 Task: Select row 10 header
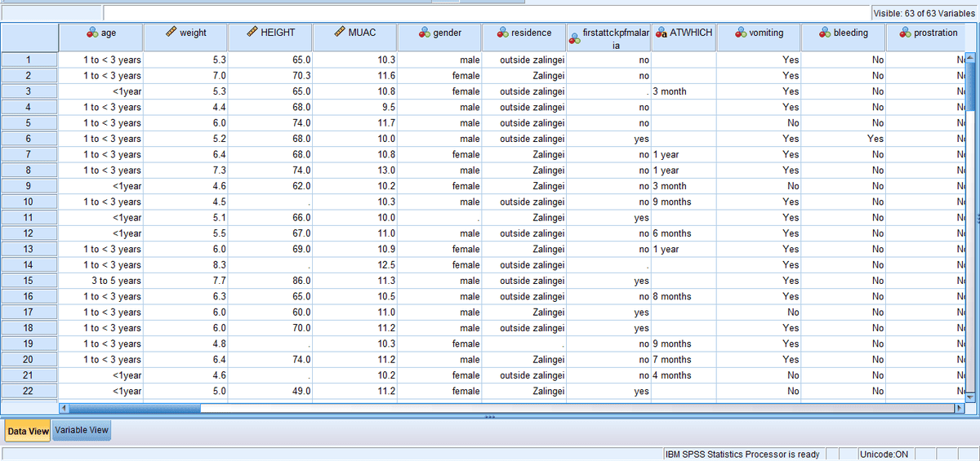29,202
